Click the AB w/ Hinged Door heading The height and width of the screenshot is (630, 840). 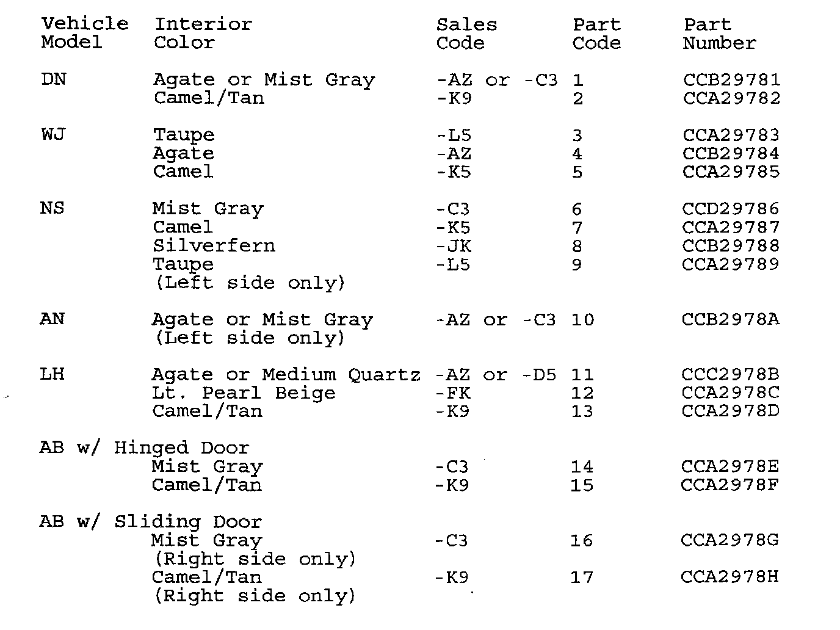[144, 448]
